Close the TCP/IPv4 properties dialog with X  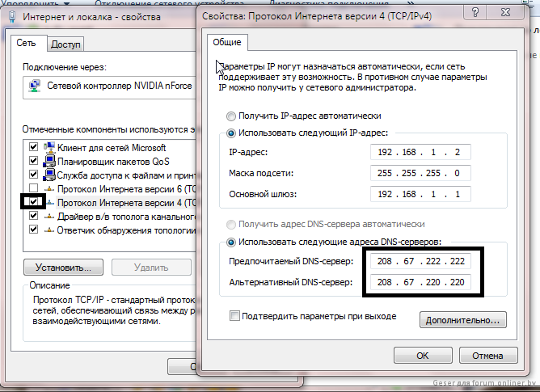pos(505,13)
